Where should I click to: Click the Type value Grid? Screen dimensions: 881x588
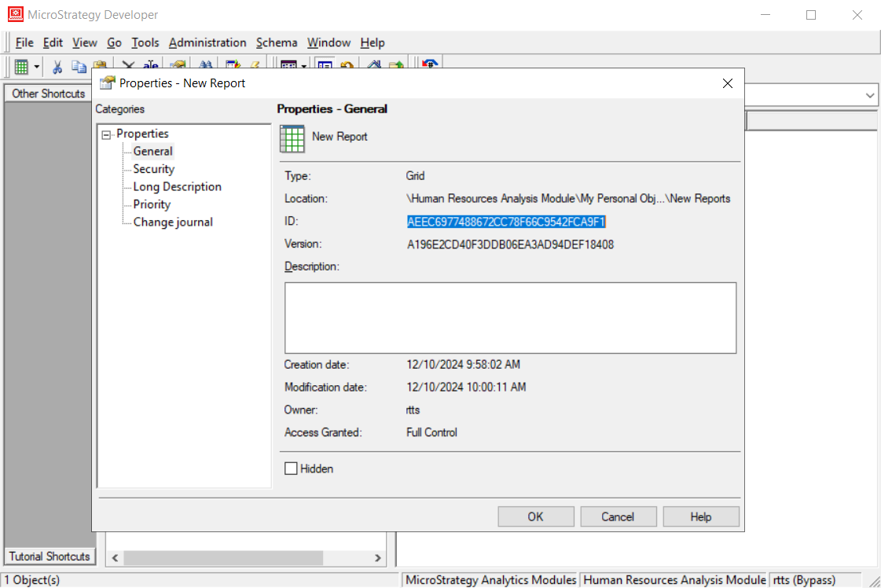pyautogui.click(x=415, y=176)
